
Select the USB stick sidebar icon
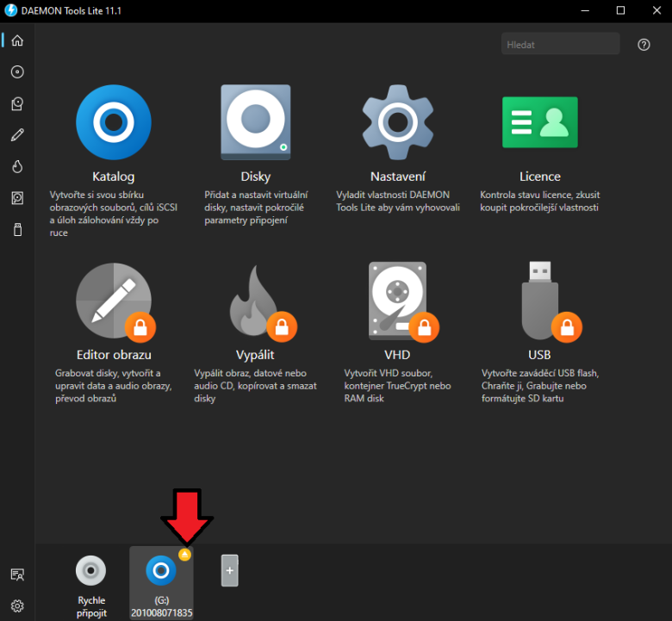tap(17, 230)
